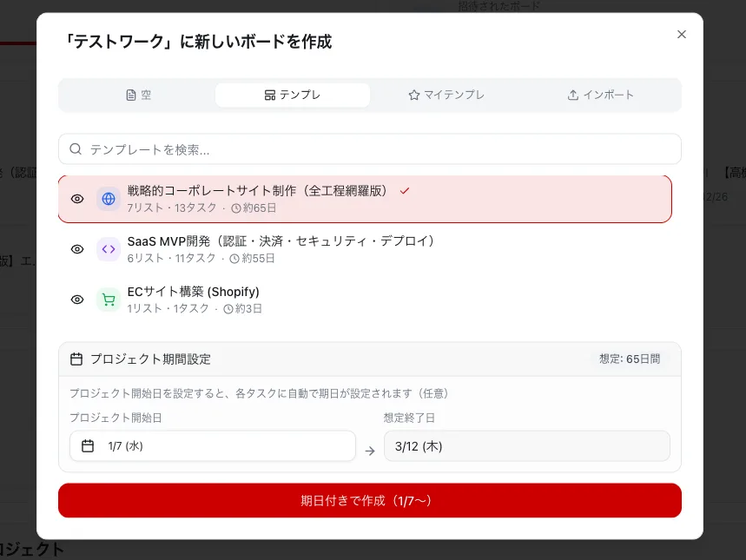Click the clock icon next to 約55日

coord(234,259)
